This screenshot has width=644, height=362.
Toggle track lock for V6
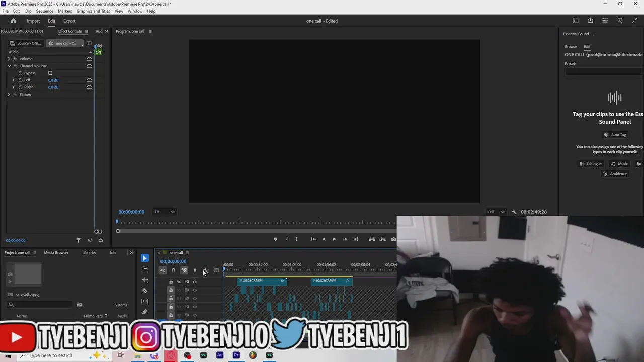(171, 282)
